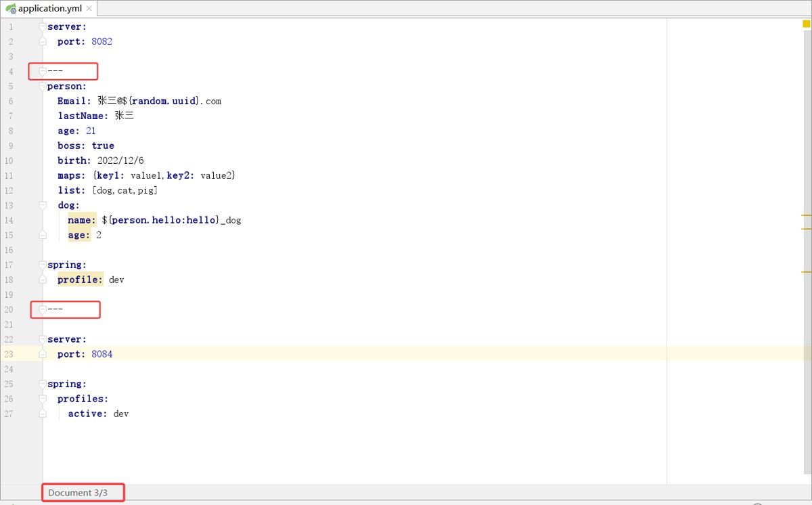Collapse the spring block on line 25
The image size is (812, 505).
(43, 384)
